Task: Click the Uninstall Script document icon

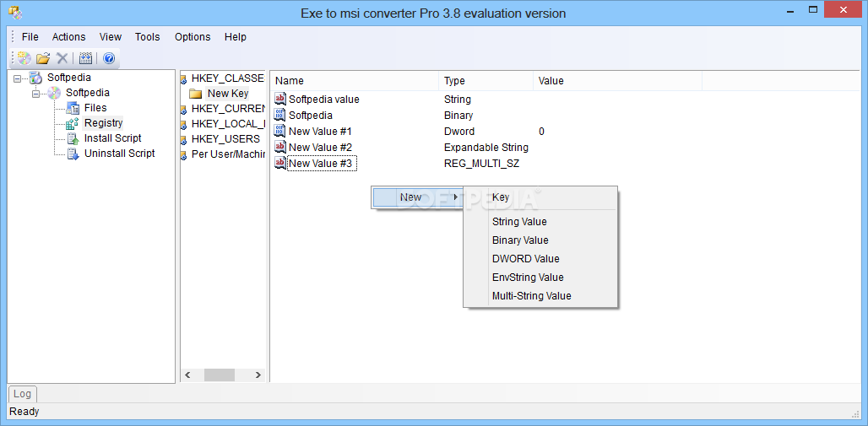Action: 73,154
